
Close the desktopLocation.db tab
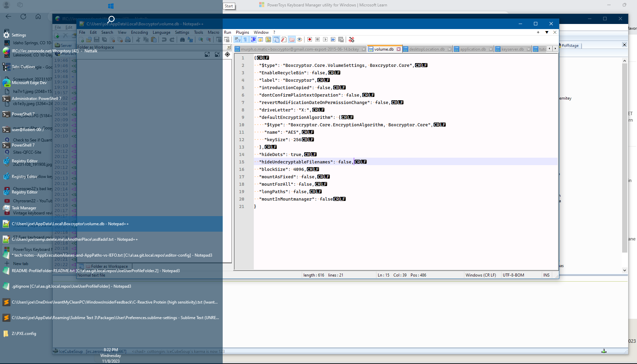point(449,49)
